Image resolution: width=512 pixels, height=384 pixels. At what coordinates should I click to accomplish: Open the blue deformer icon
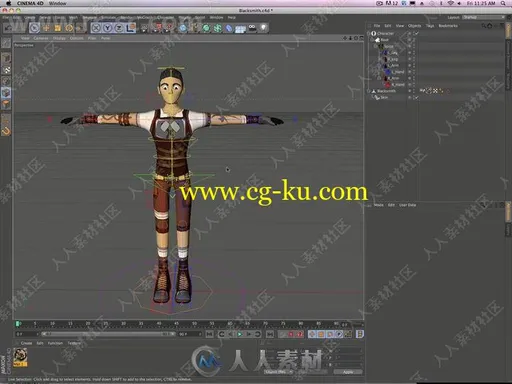coord(229,28)
